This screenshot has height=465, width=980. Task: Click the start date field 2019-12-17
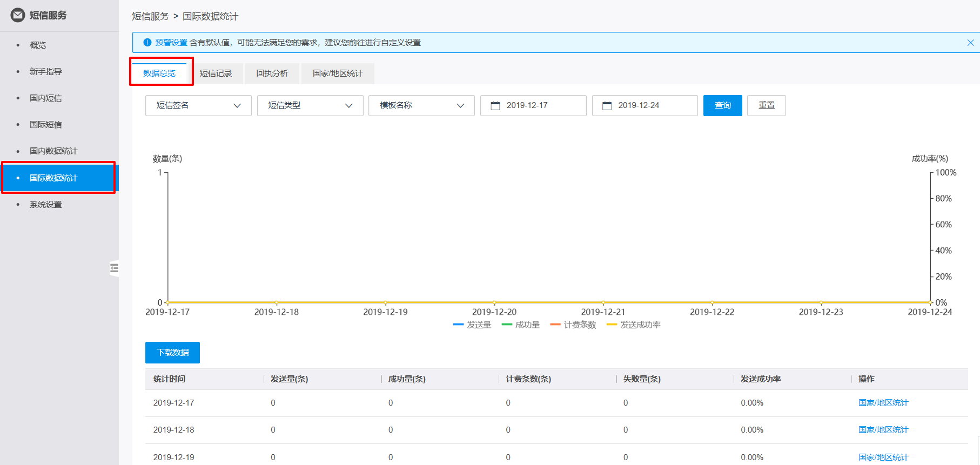click(x=533, y=105)
